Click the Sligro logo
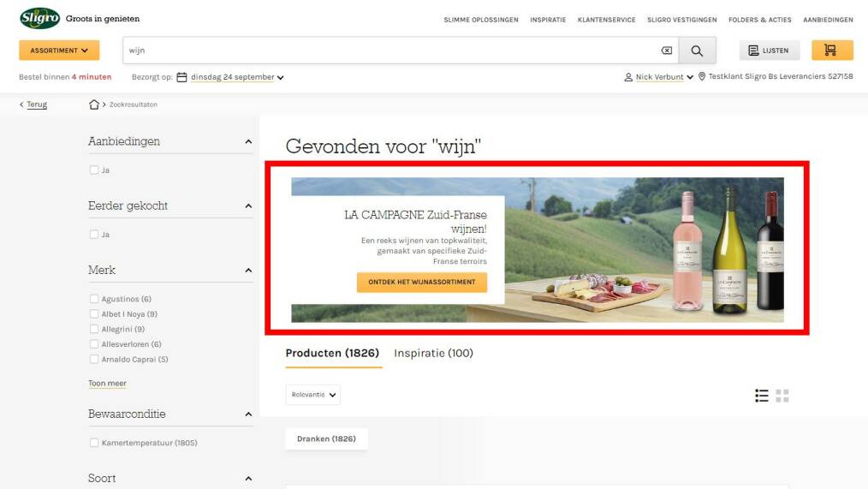The width and height of the screenshot is (868, 489). click(40, 18)
